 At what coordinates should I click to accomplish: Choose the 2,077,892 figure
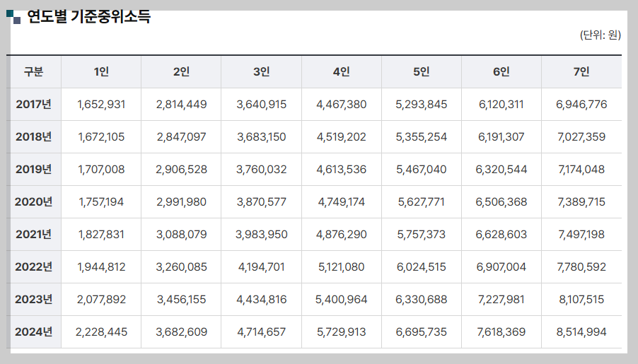(101, 300)
